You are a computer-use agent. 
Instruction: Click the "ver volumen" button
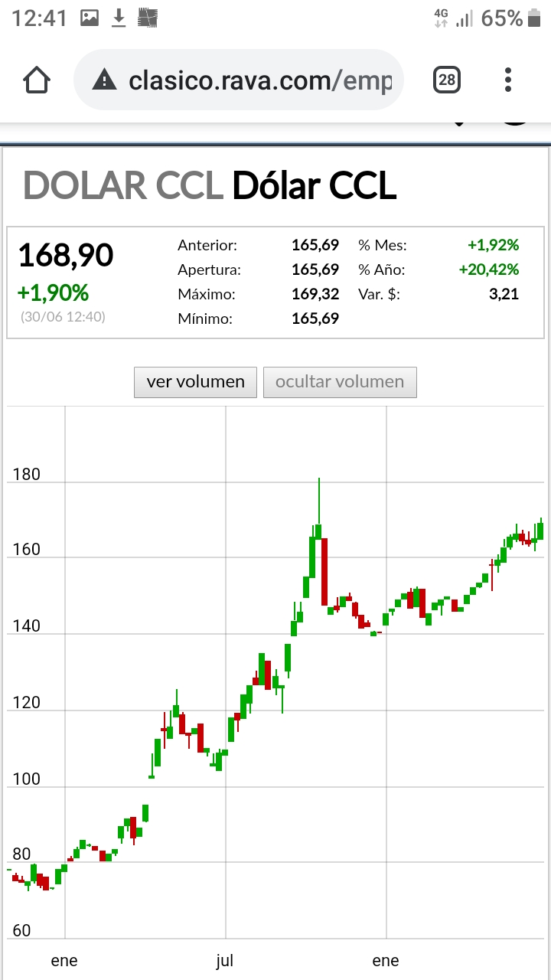[196, 382]
